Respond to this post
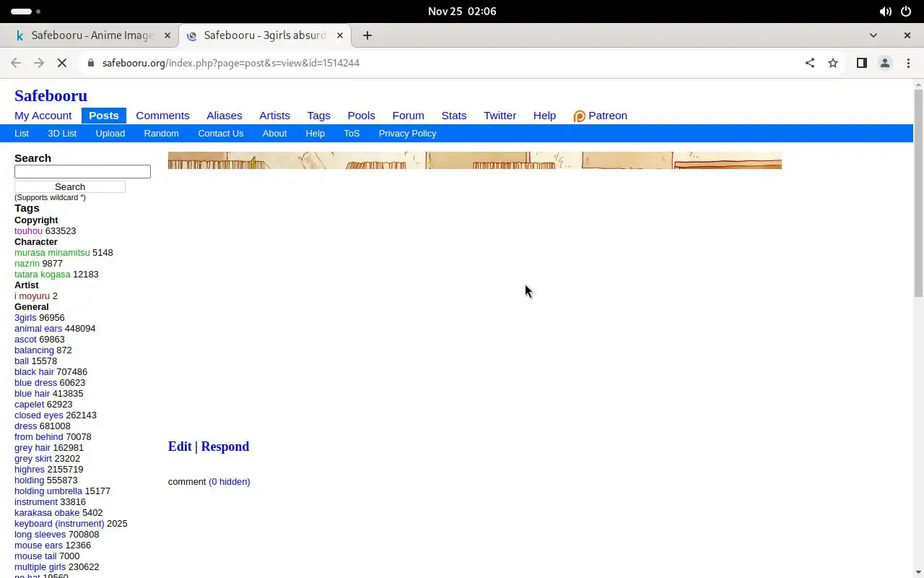924x578 pixels. (x=225, y=447)
